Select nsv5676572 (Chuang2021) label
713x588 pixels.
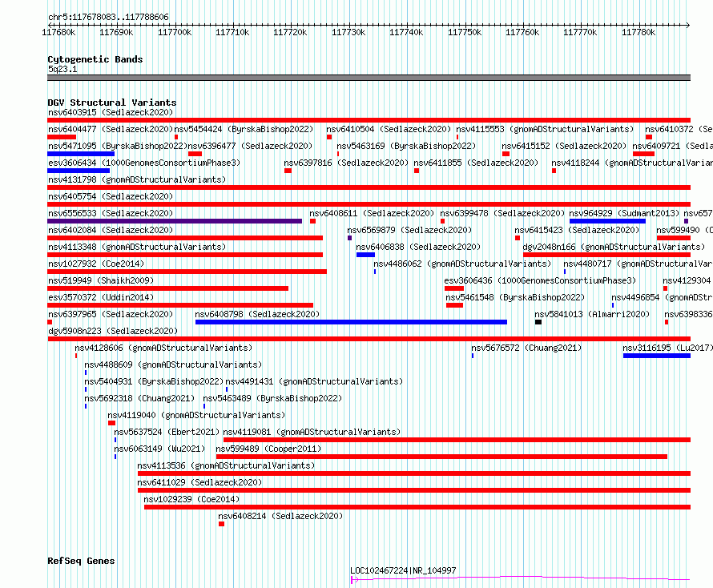(526, 348)
